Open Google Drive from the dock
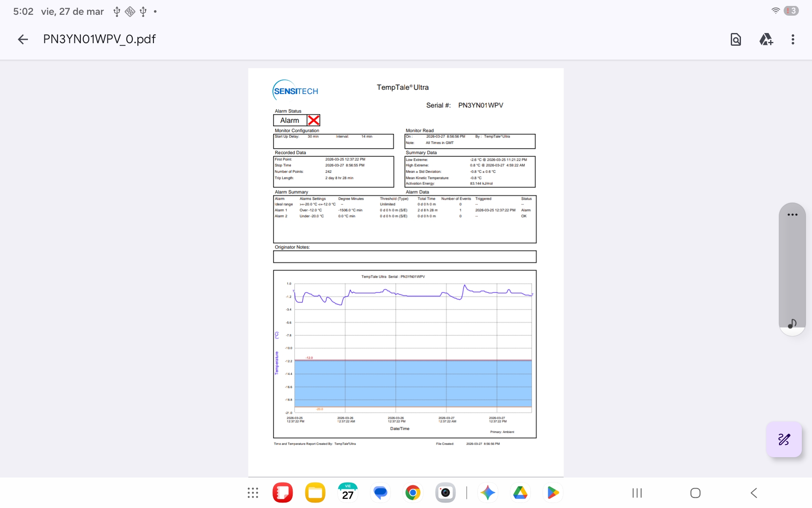Viewport: 812px width, 508px height. [x=520, y=493]
